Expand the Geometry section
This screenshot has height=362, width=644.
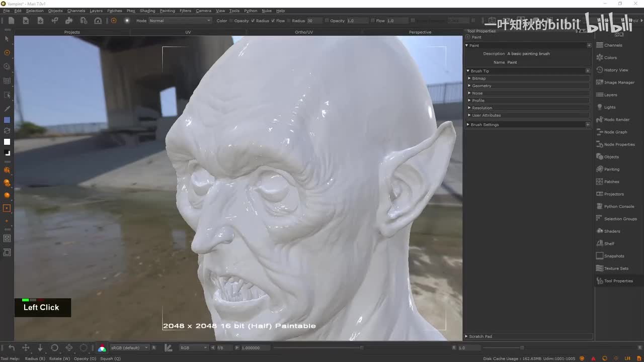528,85
